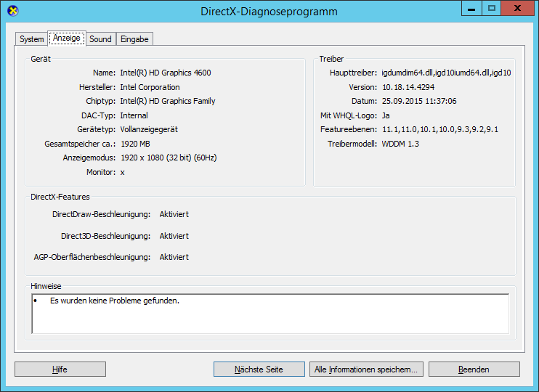Open the Sound tab

click(x=100, y=38)
